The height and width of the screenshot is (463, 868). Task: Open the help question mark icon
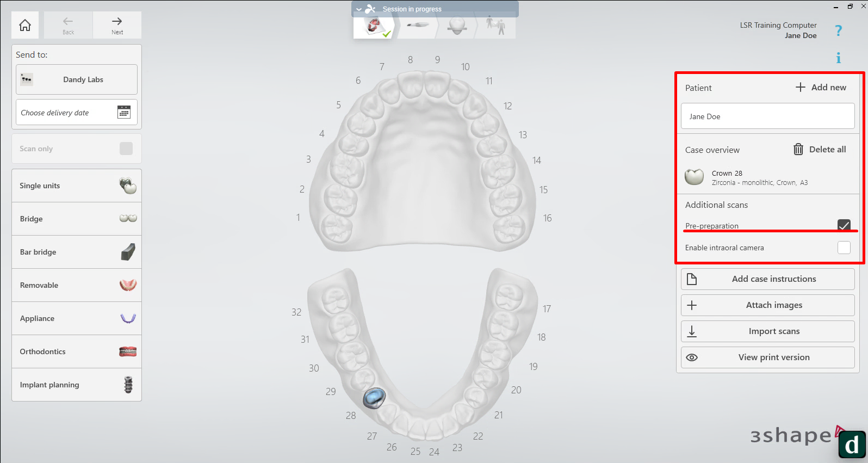tap(838, 30)
